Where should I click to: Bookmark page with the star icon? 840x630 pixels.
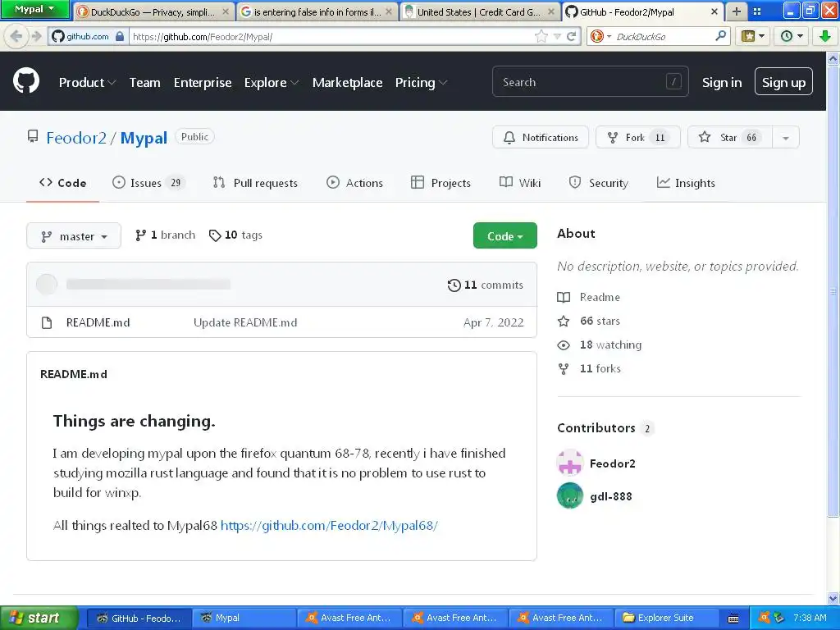(541, 36)
